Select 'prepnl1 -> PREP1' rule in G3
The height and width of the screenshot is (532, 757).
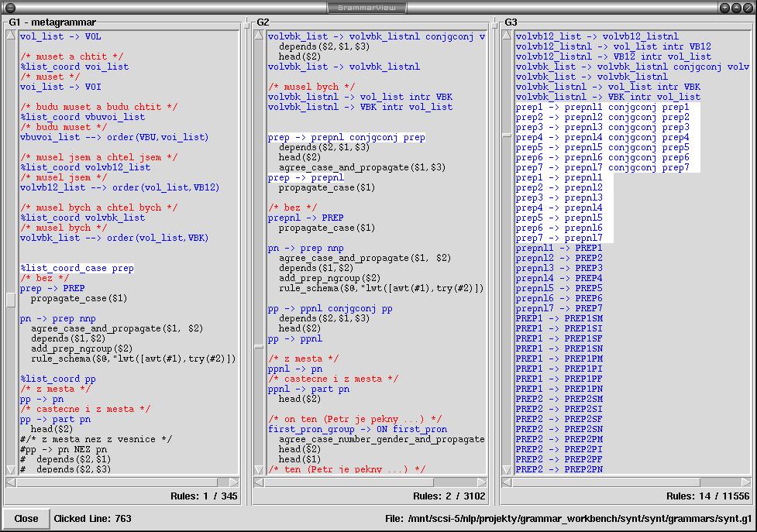point(559,248)
